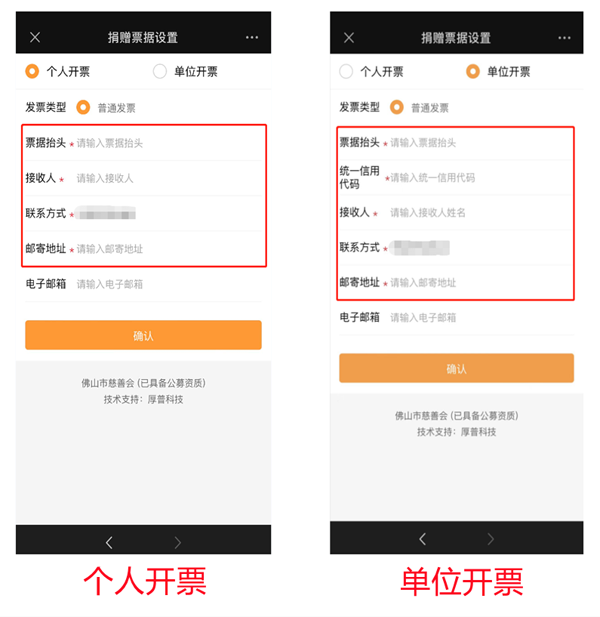
Task: Go back using left screen's back arrow
Action: click(x=109, y=542)
